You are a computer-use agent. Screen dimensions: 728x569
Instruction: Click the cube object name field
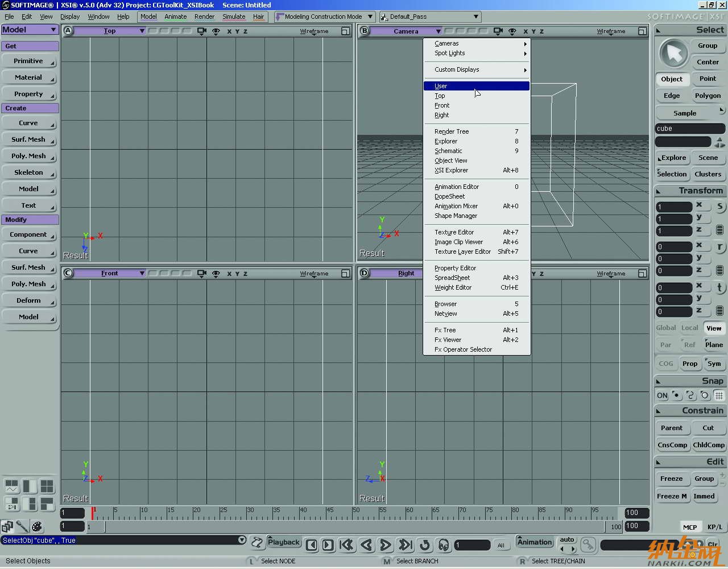point(690,129)
